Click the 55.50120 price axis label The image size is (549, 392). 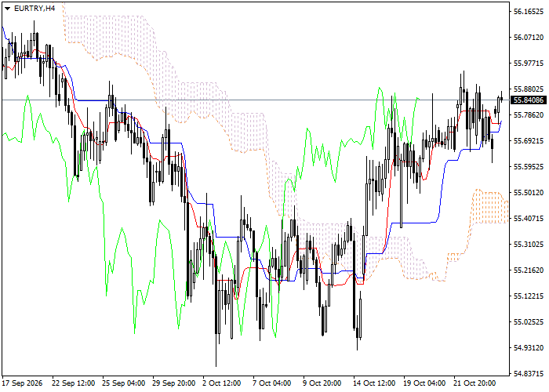[x=529, y=193]
